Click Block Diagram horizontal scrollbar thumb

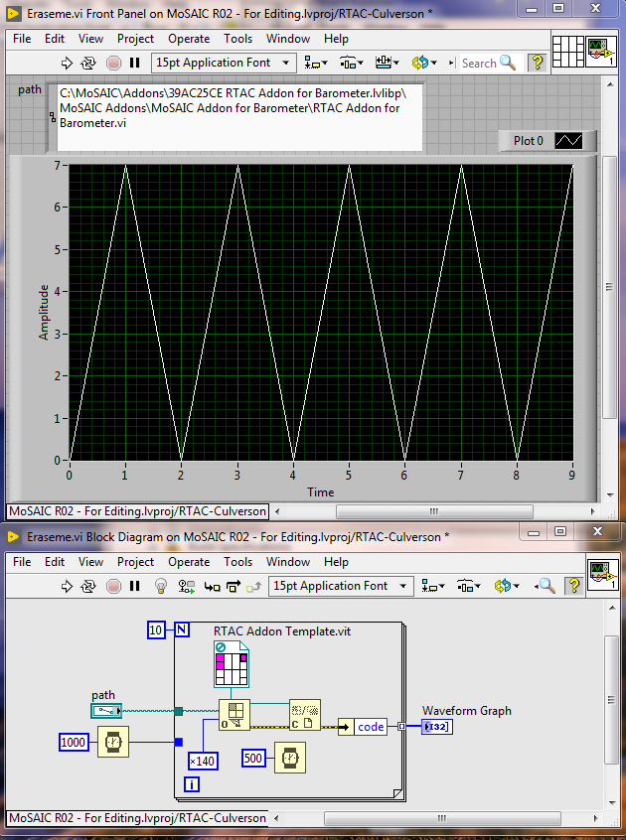pos(442,818)
